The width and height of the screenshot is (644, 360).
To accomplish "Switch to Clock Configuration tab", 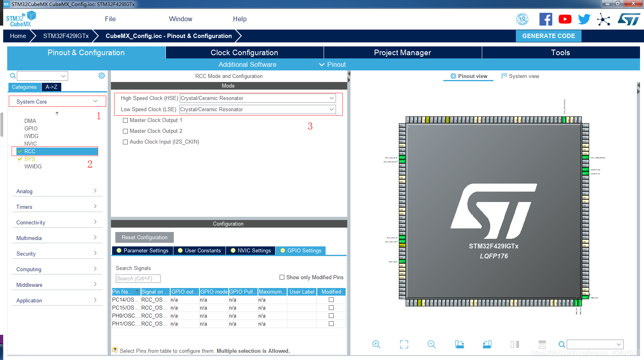I will [244, 52].
